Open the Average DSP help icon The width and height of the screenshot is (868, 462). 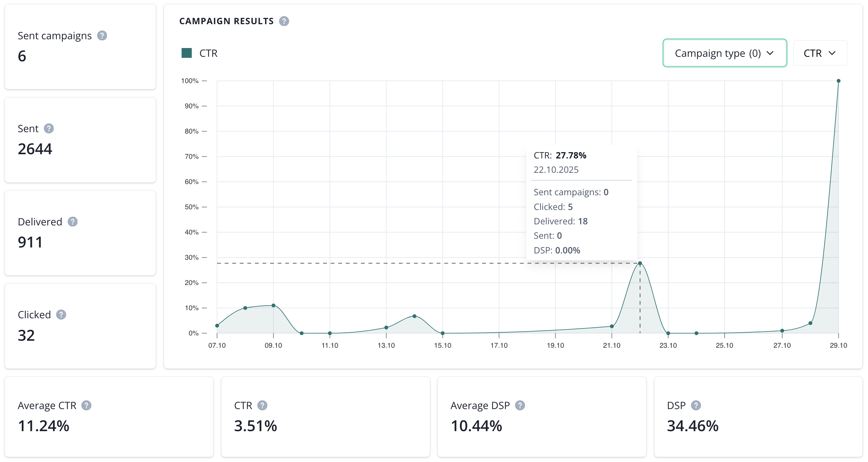click(520, 406)
